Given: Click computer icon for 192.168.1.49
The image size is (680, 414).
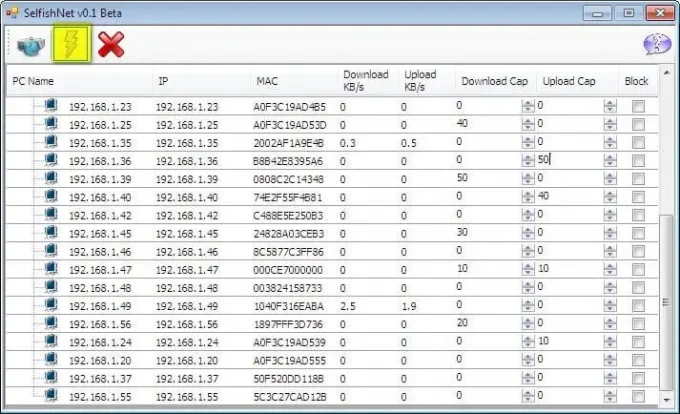Looking at the screenshot, I should pos(51,305).
